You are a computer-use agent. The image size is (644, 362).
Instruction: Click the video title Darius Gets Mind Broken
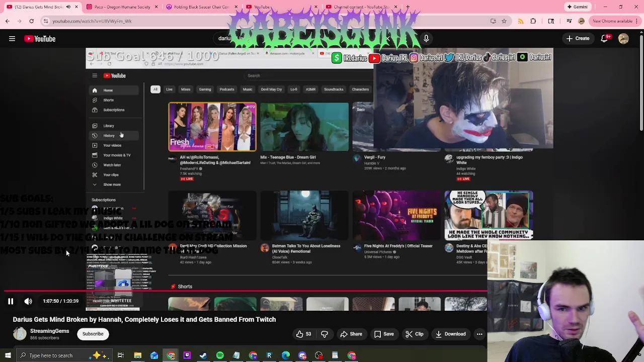(144, 320)
